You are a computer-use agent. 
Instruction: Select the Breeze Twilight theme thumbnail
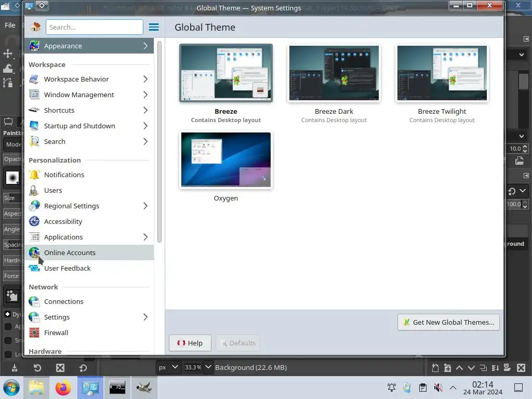click(442, 73)
